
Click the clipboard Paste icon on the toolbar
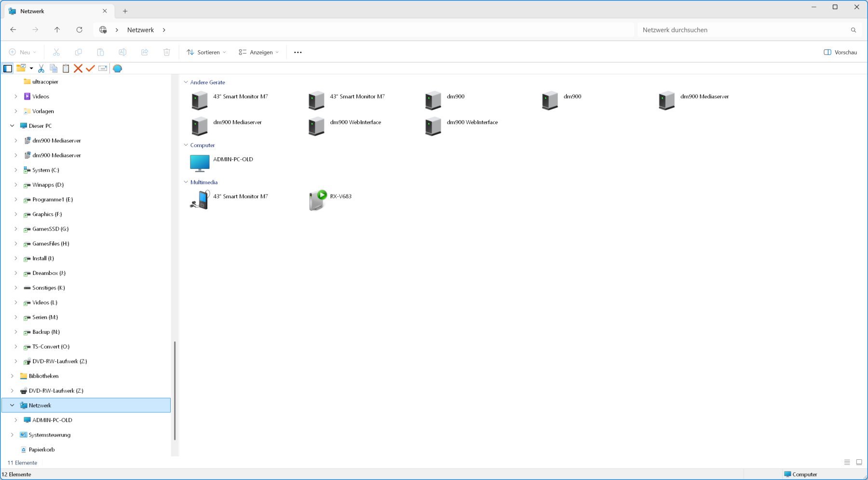[66, 68]
